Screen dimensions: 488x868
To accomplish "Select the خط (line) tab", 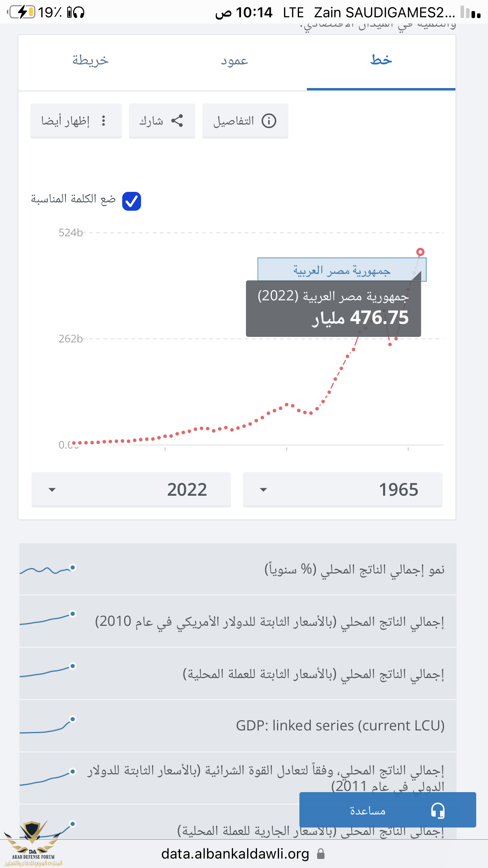I will [381, 61].
